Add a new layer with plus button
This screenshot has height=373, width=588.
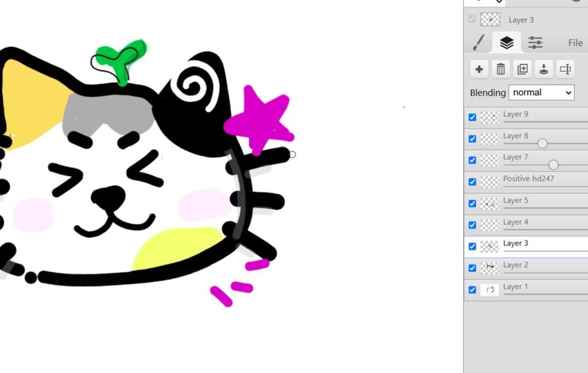(479, 70)
